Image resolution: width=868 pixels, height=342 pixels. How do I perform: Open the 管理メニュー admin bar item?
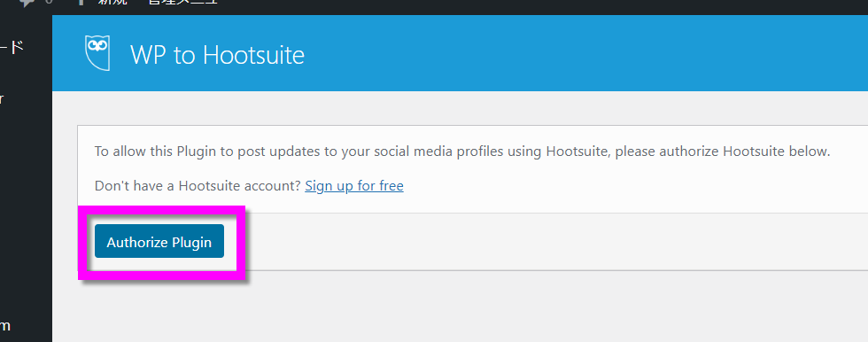[183, 2]
